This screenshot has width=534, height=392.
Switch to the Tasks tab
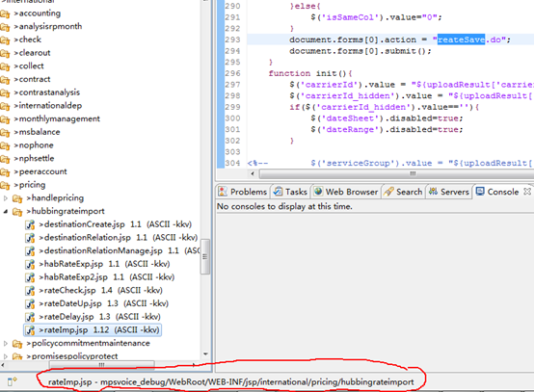click(x=291, y=192)
